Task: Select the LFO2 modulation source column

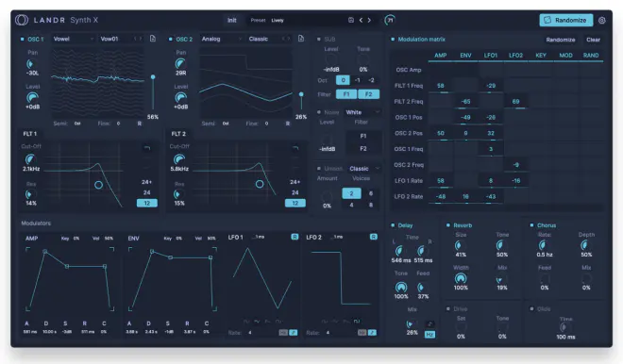Action: coord(515,56)
